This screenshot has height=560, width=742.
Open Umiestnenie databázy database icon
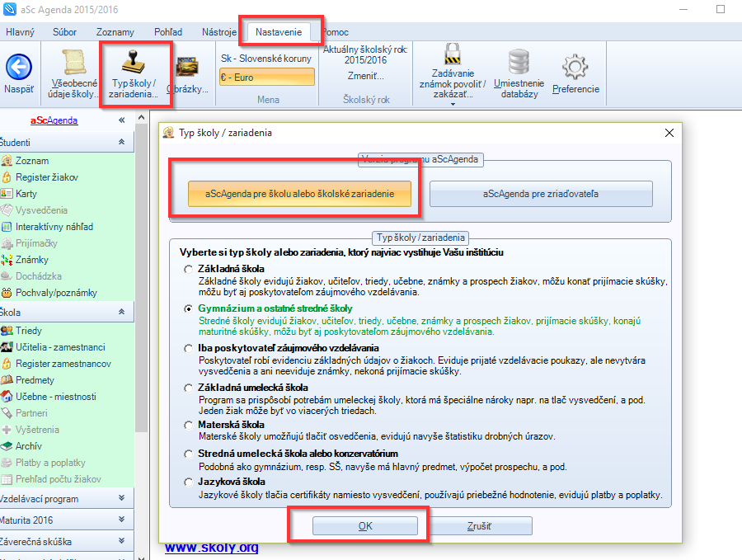519,62
